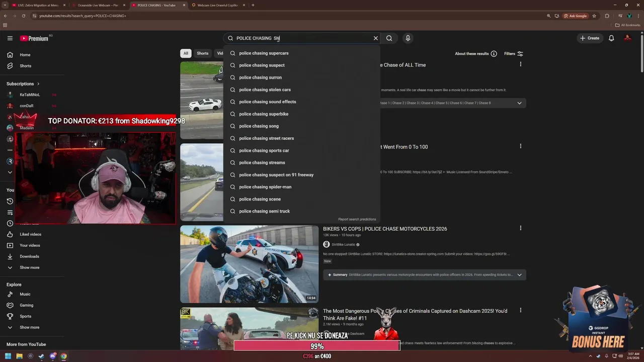
Task: Pick 'police chasing scene' suggestion
Action: 301,199
